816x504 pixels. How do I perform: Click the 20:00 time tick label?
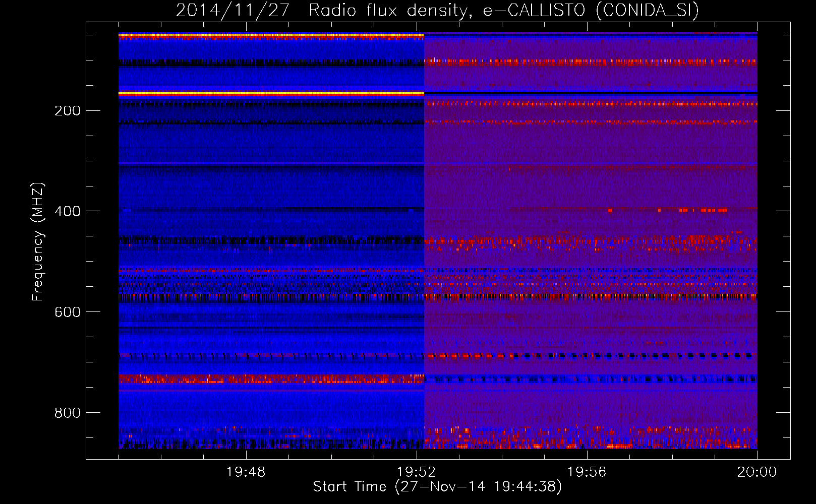757,472
